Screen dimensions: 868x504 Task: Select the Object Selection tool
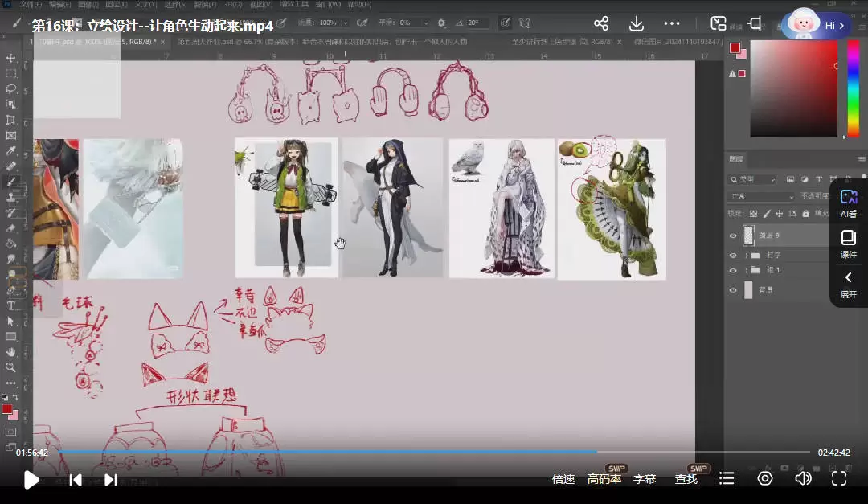pyautogui.click(x=10, y=104)
